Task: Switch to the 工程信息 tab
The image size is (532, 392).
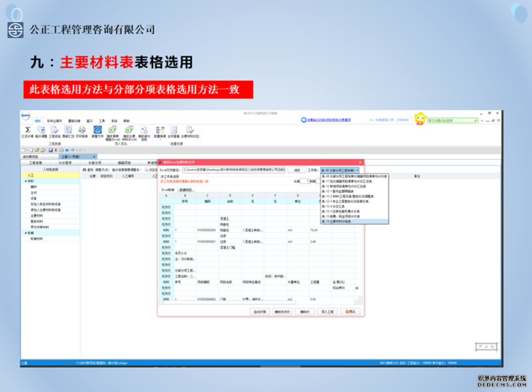Action: [36, 163]
